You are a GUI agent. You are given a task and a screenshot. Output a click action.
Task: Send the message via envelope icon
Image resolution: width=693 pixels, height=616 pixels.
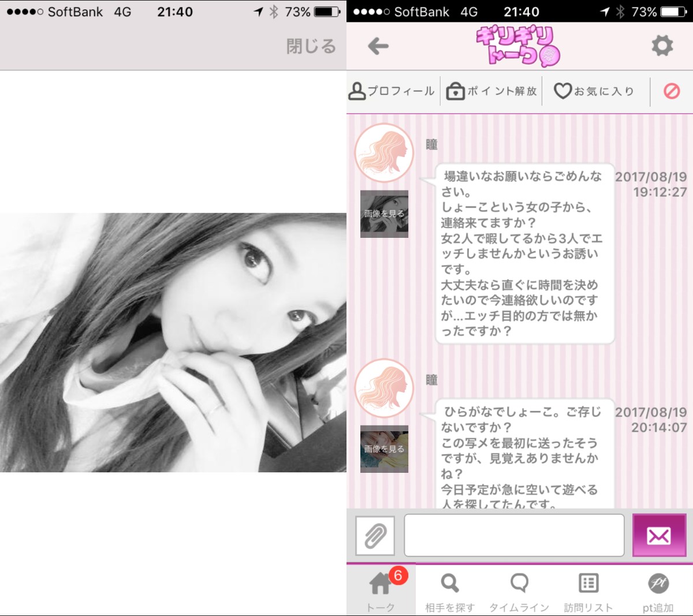658,535
